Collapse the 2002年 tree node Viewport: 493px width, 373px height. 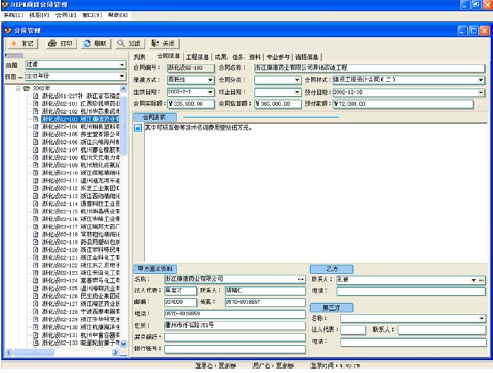(x=18, y=88)
